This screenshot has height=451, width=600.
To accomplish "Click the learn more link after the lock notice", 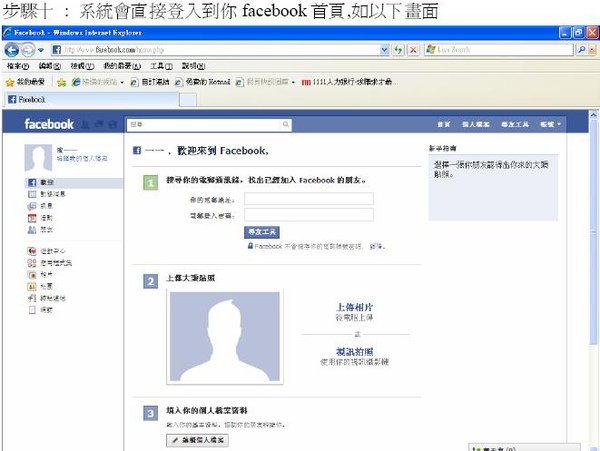I will tap(377, 247).
